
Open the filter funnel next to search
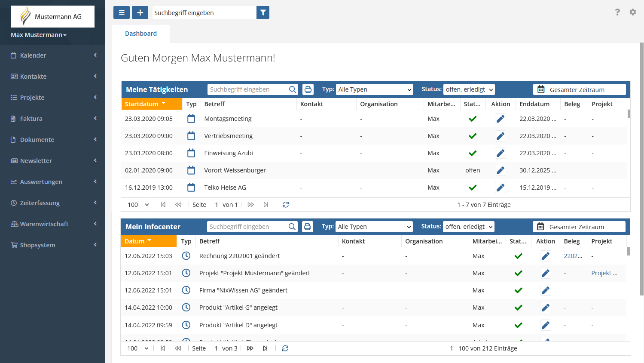(x=263, y=13)
